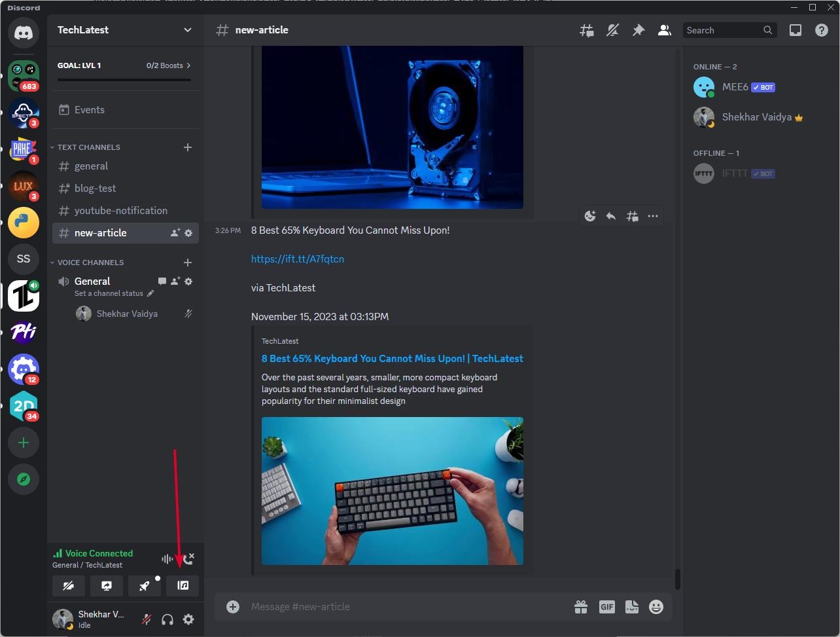Open 8 Best 65% Keyboard article link
This screenshot has width=840, height=637.
(393, 359)
